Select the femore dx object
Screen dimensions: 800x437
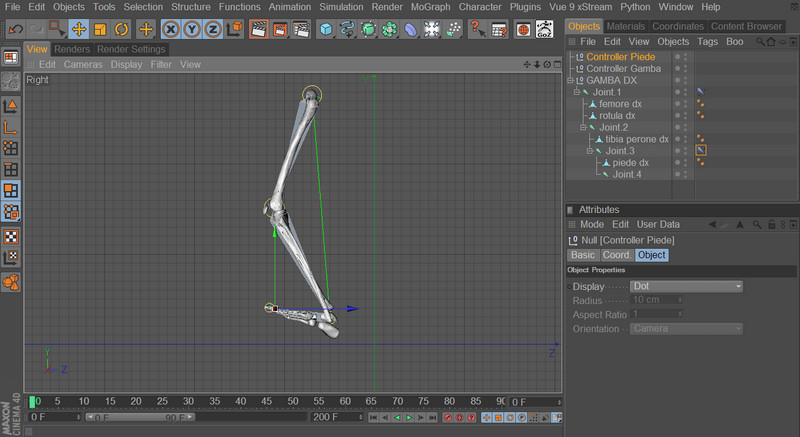pos(620,104)
